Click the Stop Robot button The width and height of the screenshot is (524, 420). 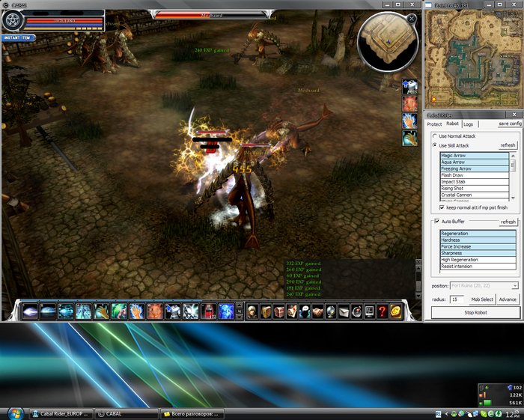[475, 312]
